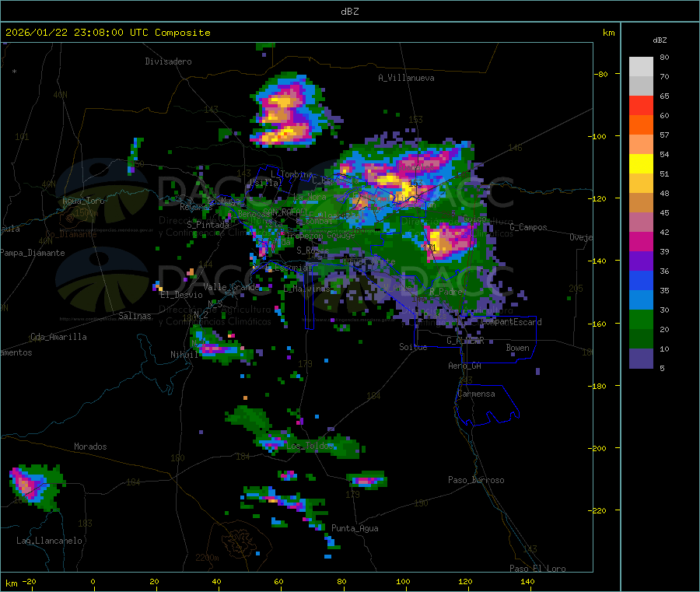Click the 'S_Pintada' location label

pyautogui.click(x=208, y=225)
